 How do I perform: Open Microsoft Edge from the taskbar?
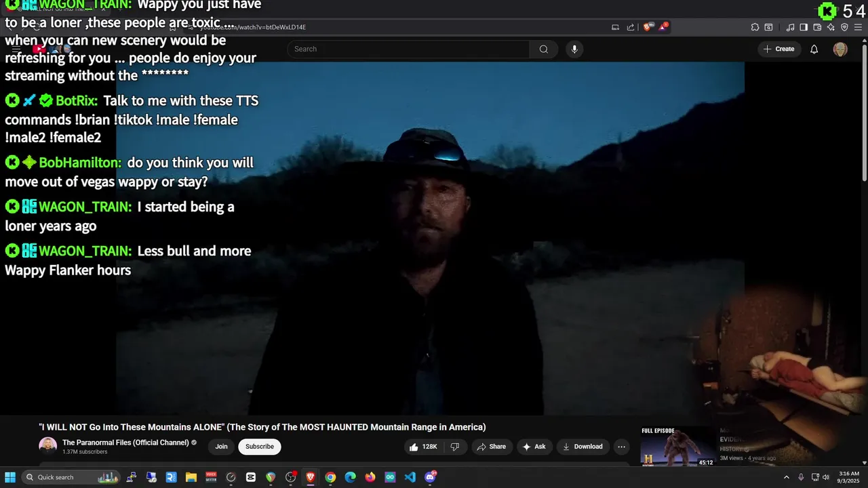coord(350,477)
